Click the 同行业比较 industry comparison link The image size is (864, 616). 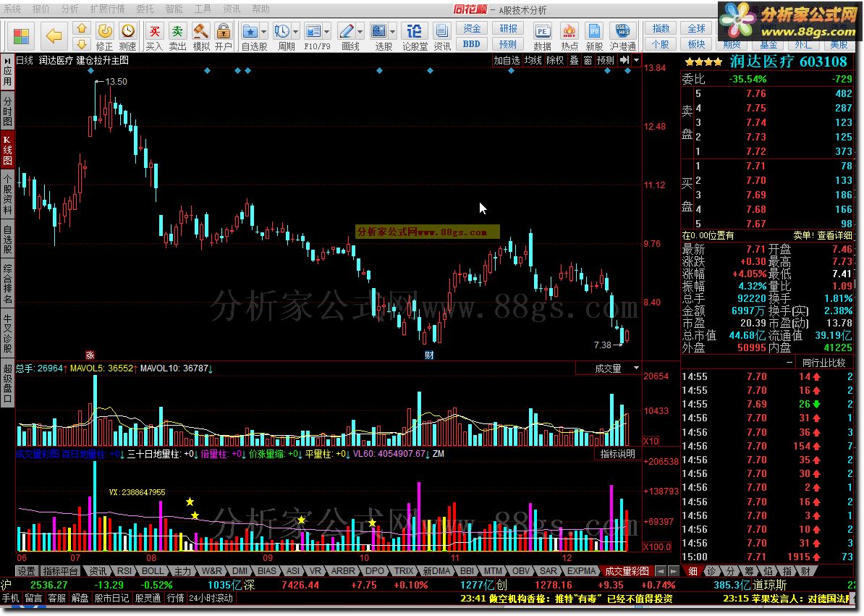[823, 363]
